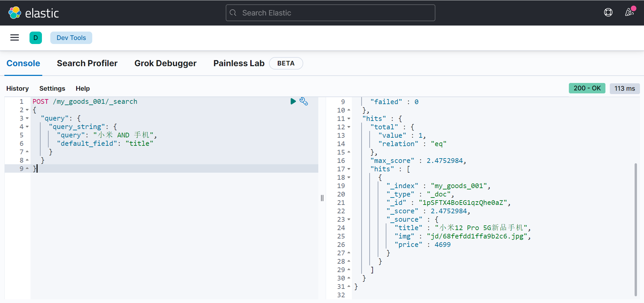
Task: Switch to the Grok Debugger tab
Action: coord(165,63)
